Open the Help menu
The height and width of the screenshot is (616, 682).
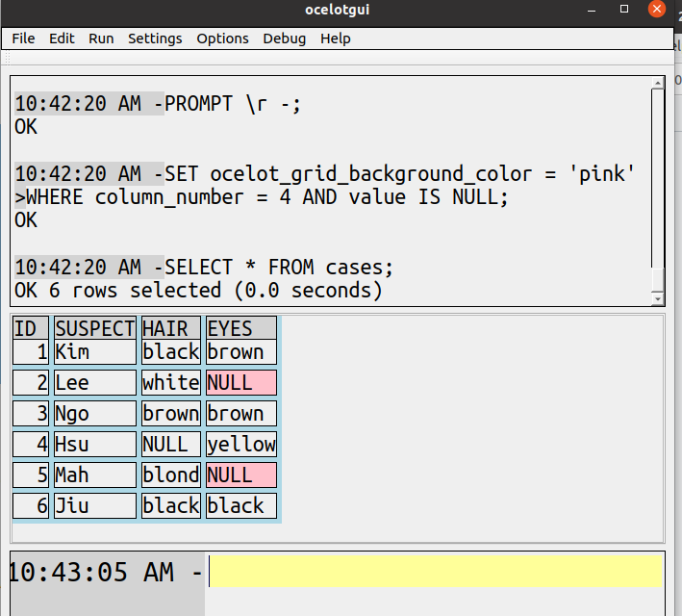pos(335,38)
